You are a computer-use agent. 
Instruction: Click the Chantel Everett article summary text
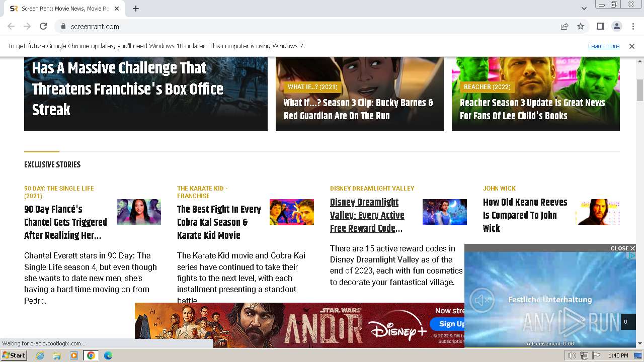click(91, 278)
